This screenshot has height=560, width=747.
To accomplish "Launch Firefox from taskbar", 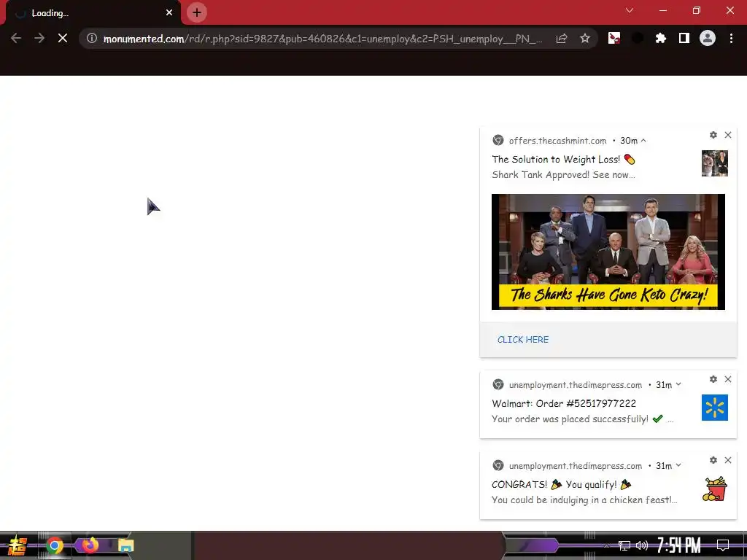I will tap(90, 545).
